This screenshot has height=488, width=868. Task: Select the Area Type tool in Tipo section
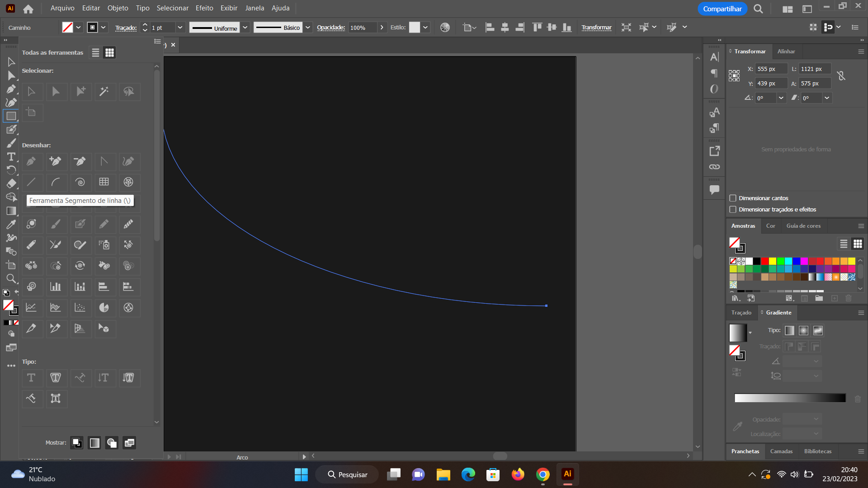[56, 378]
